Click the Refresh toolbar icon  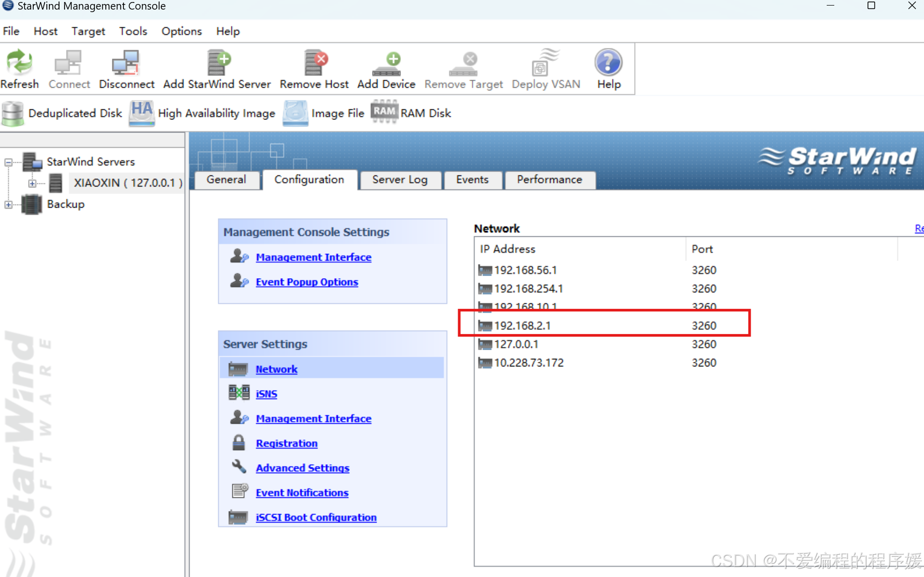pos(19,62)
